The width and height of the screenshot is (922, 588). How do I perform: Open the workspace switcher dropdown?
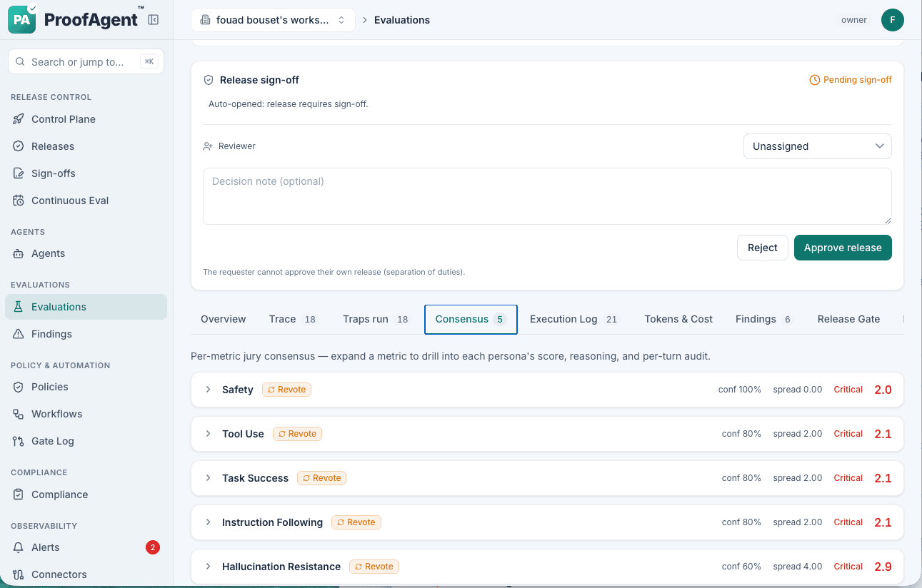tap(273, 20)
